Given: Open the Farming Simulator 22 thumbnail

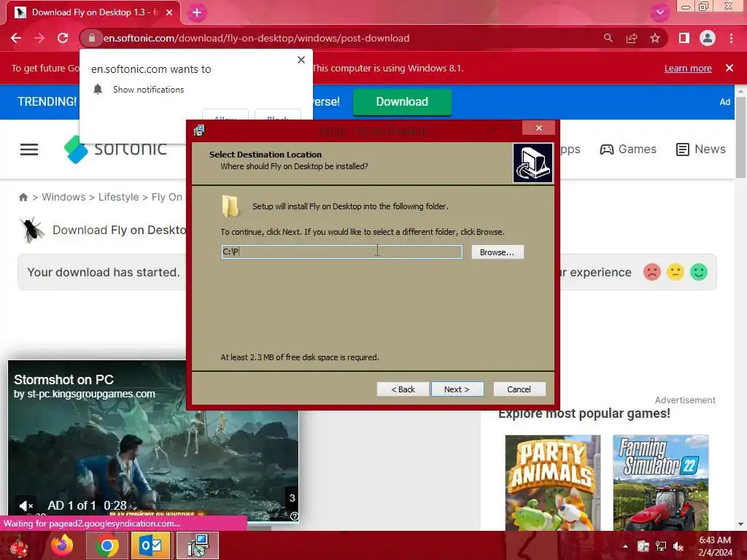Looking at the screenshot, I should point(661,483).
